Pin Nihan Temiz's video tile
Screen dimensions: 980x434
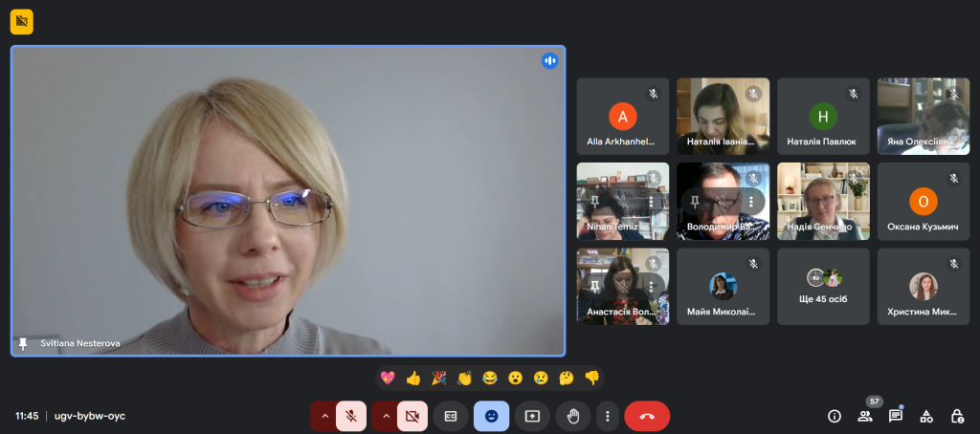[594, 201]
